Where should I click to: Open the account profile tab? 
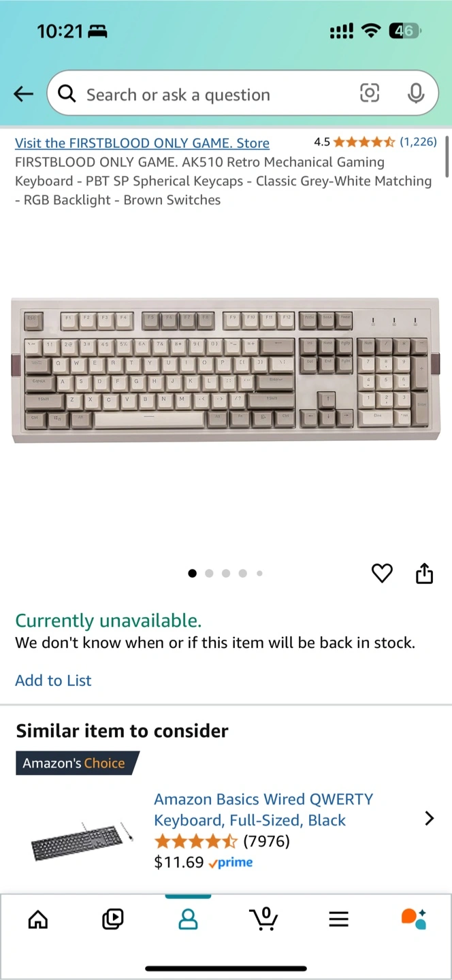[x=188, y=919]
